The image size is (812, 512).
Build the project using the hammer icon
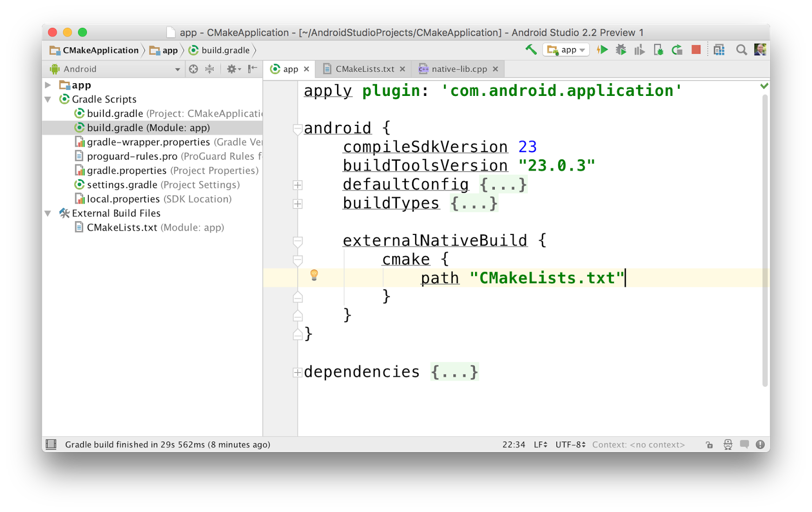(x=530, y=50)
